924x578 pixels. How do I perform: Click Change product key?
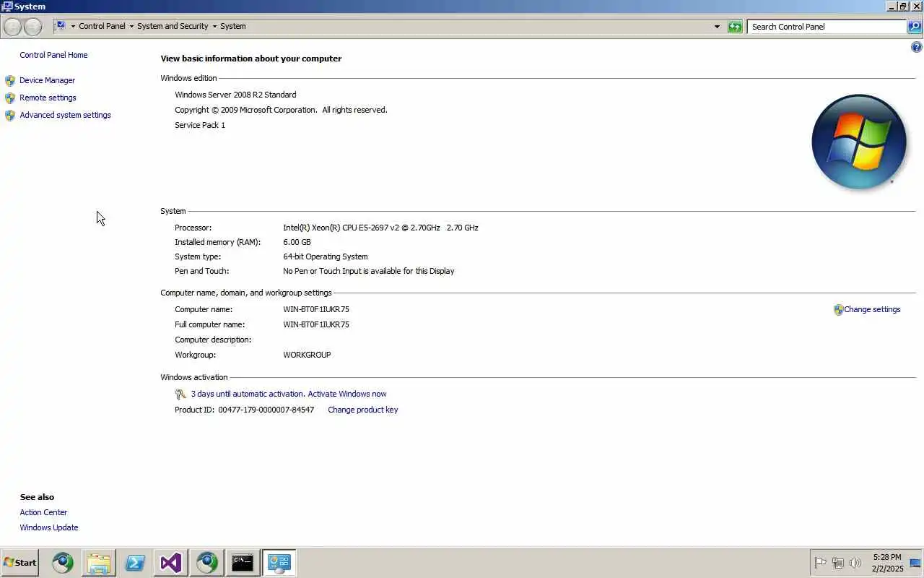pyautogui.click(x=362, y=410)
